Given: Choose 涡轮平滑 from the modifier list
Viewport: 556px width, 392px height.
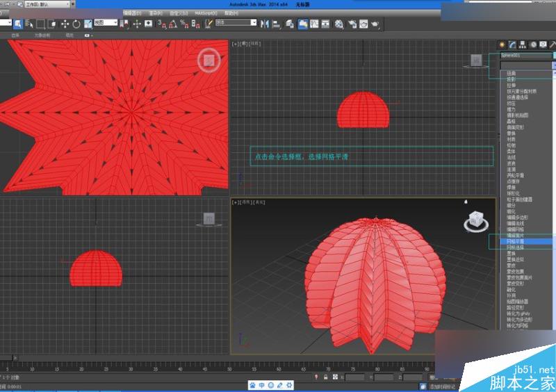Looking at the screenshot, I should (515, 175).
